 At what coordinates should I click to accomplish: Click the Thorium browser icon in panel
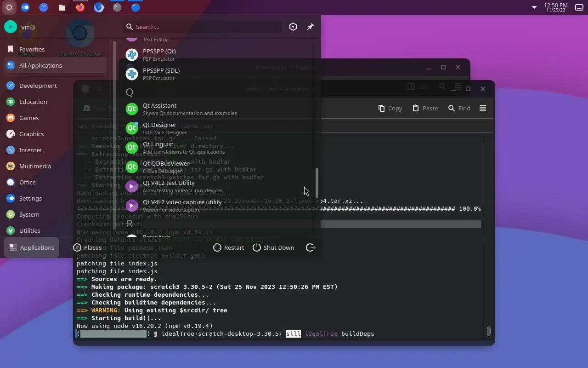[99, 7]
